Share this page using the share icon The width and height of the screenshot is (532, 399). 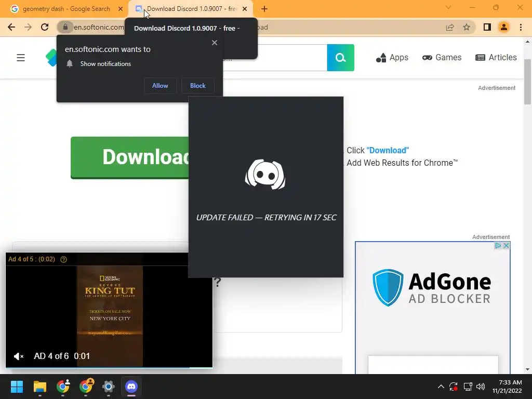[x=450, y=27]
